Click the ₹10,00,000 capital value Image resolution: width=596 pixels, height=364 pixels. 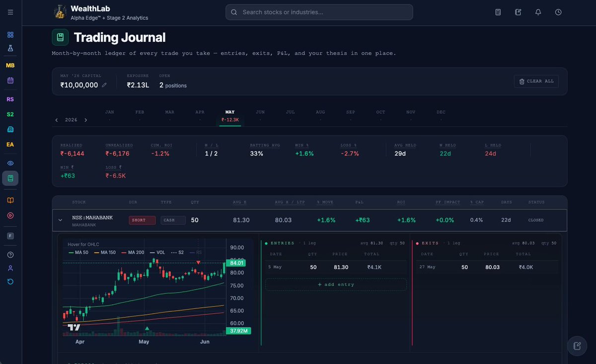tap(79, 85)
